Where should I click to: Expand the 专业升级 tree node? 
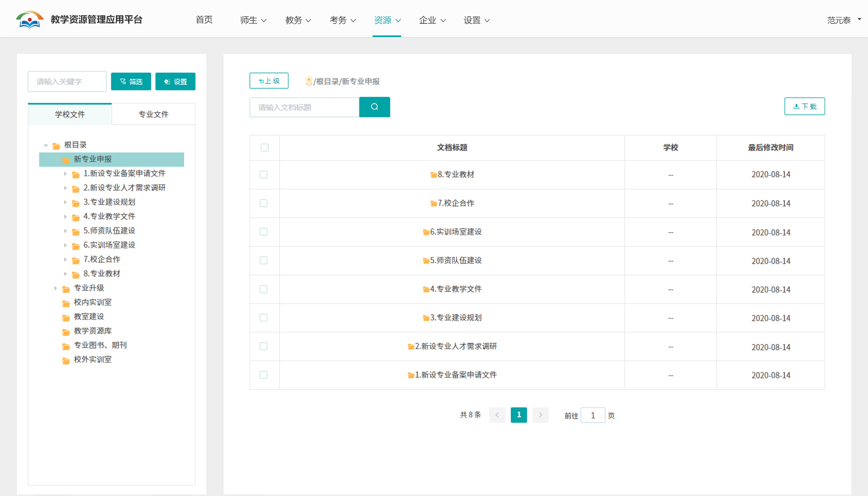tap(56, 288)
